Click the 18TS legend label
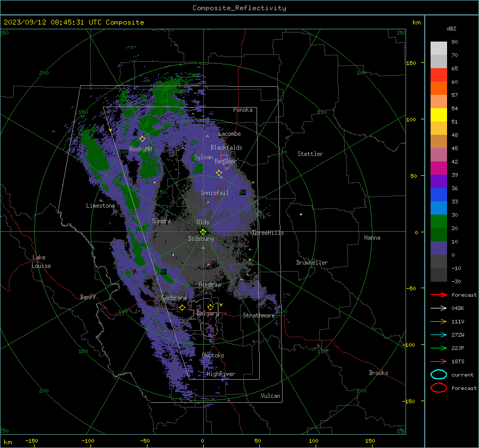 point(458,362)
